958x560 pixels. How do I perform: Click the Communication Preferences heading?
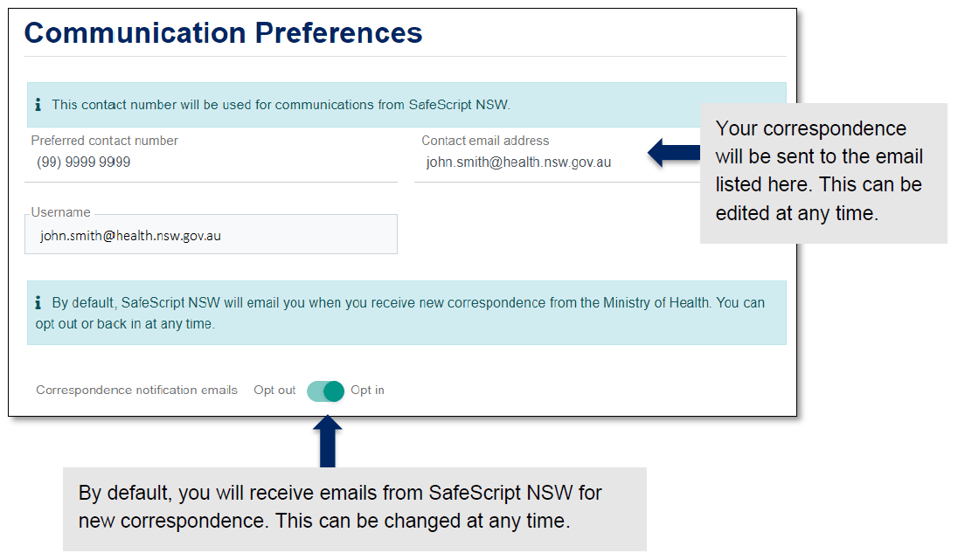224,33
